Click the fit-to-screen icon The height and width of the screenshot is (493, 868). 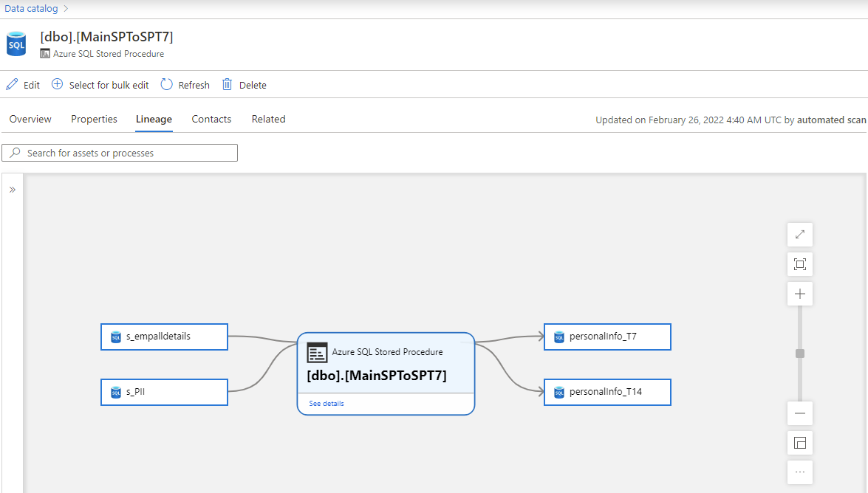pyautogui.click(x=799, y=263)
